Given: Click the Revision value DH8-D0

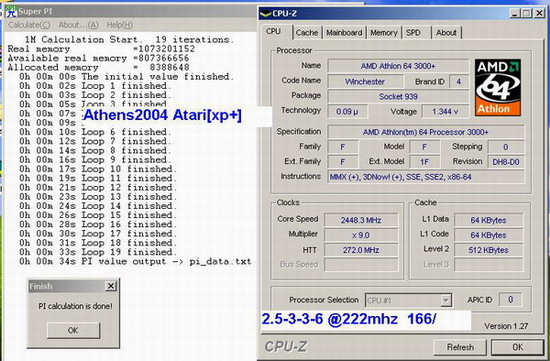Looking at the screenshot, I should (x=506, y=162).
